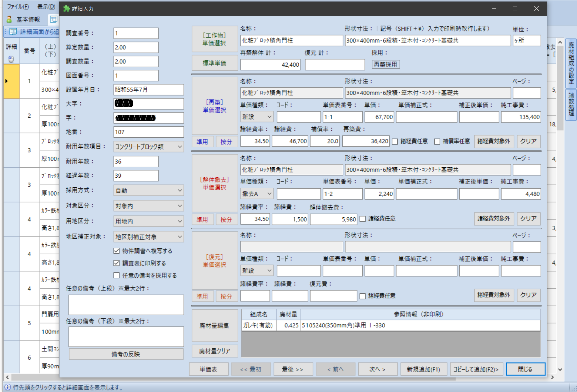Check 諸経費任意 in the 再築 section

click(x=395, y=142)
